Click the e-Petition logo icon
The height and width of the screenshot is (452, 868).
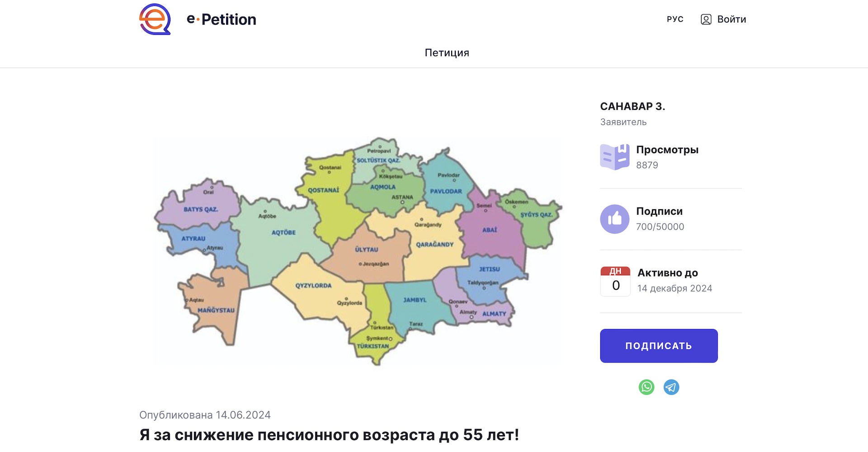coord(155,19)
